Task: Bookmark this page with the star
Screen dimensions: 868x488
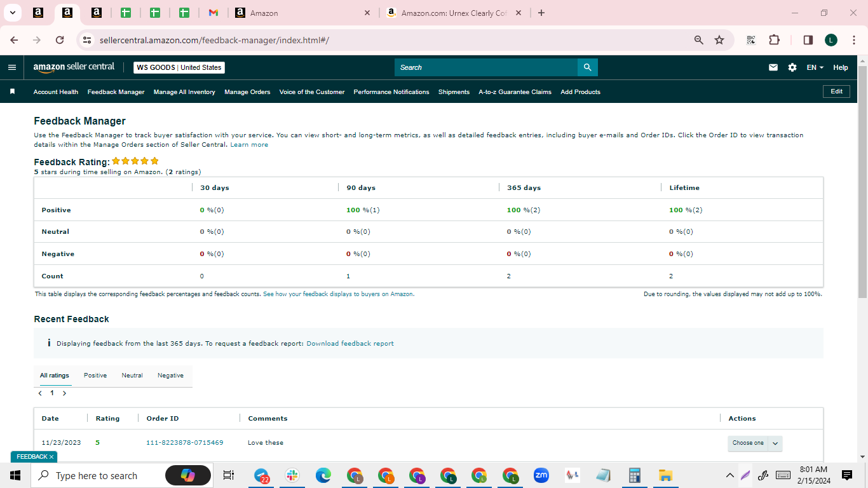Action: tap(719, 40)
